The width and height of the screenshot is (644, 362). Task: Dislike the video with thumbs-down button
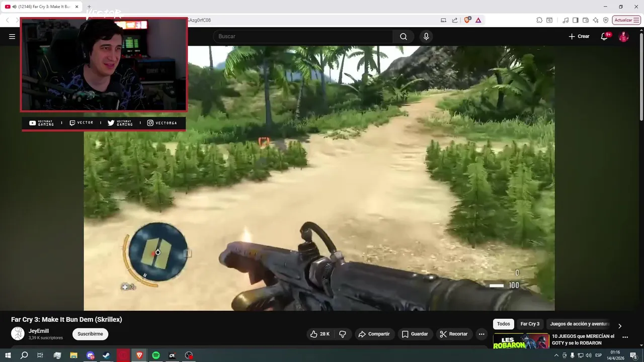point(343,334)
